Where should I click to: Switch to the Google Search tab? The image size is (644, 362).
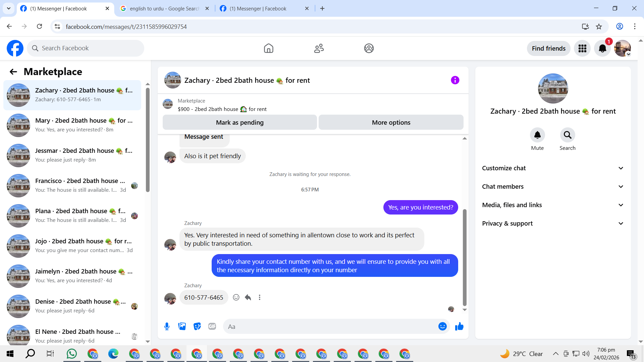tap(164, 8)
